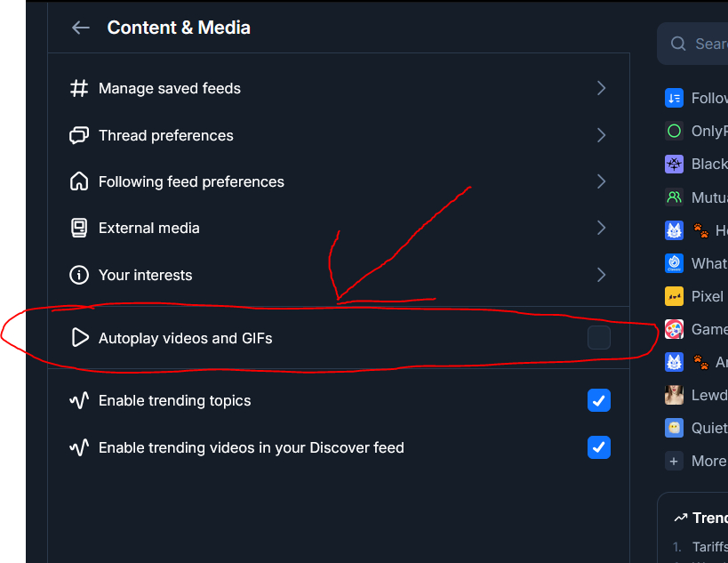Viewport: 728px width, 563px height.
Task: Click the green Mutuals feed people icon
Action: 674,197
